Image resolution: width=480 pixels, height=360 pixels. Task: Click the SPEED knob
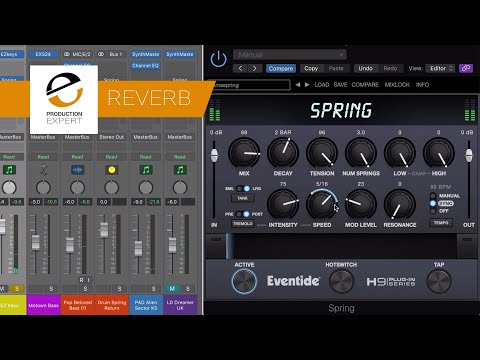click(322, 204)
